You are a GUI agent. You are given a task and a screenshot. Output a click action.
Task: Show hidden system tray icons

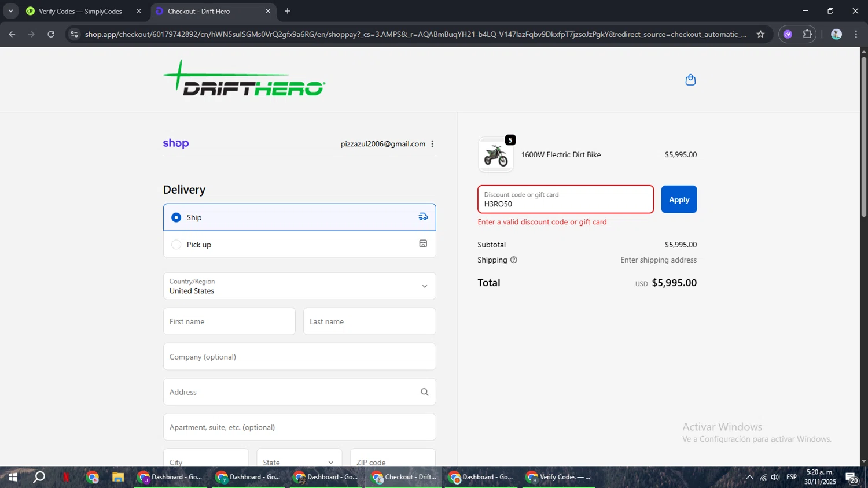click(x=749, y=477)
